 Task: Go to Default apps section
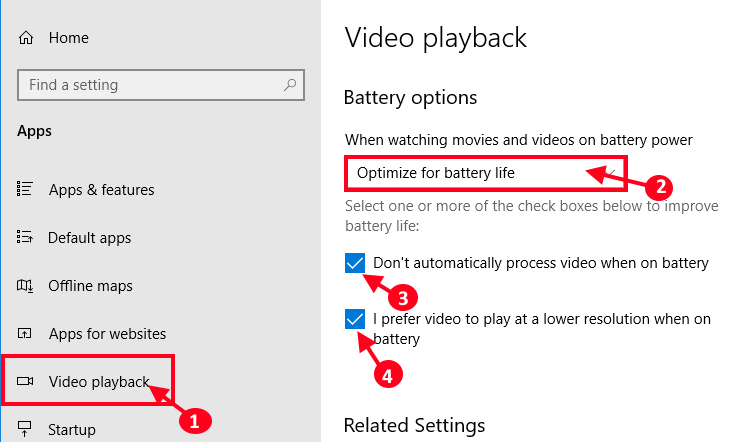pos(89,238)
